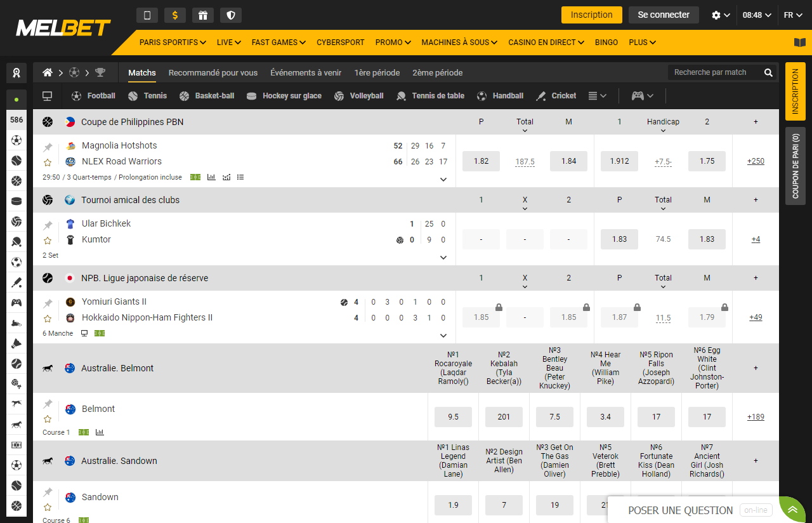Viewport: 812px width, 523px height.
Task: Expand Yomiuri Giants II match details
Action: click(x=443, y=336)
